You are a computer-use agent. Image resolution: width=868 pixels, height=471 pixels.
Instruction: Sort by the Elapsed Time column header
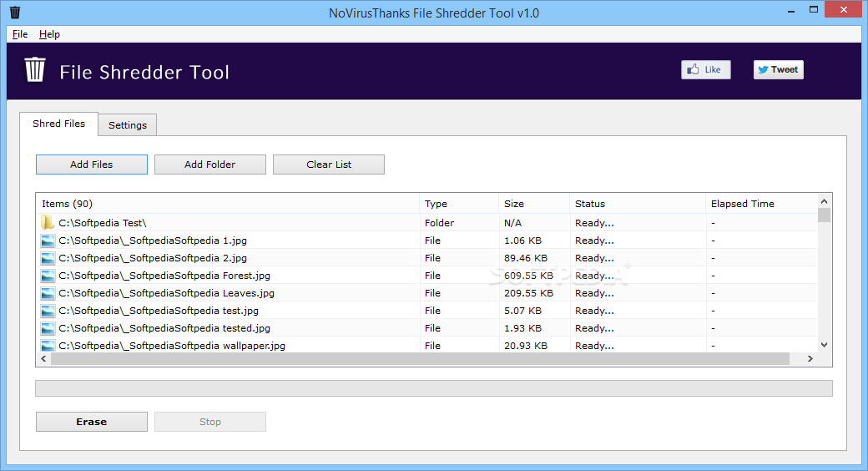(761, 204)
